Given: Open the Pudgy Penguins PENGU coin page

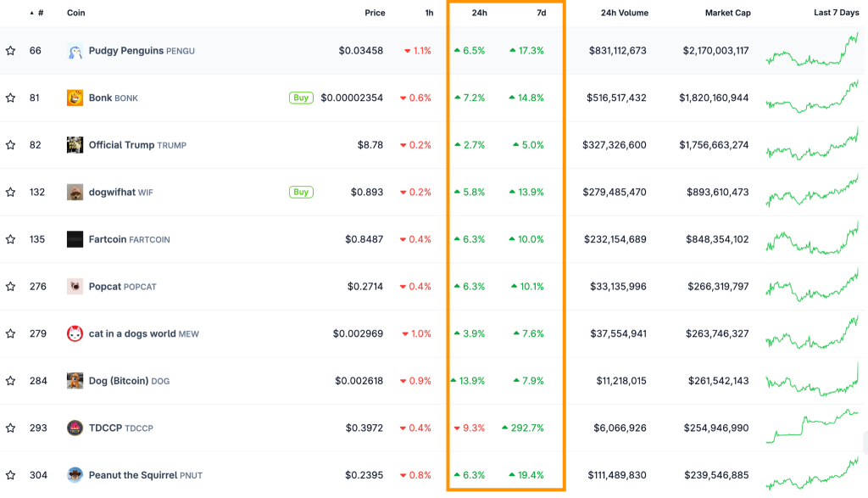Looking at the screenshot, I should tap(142, 51).
